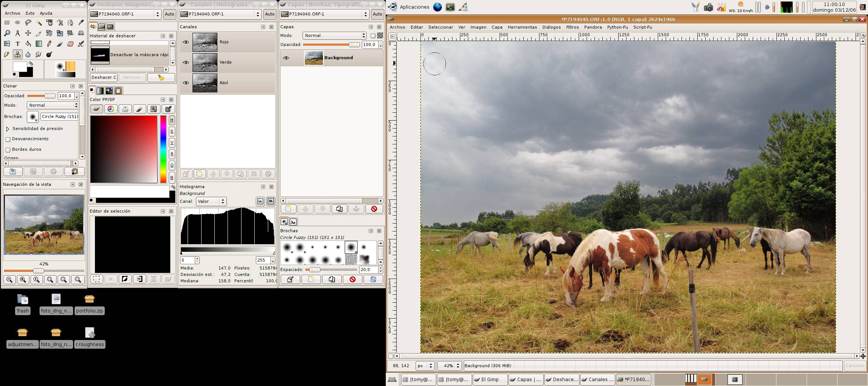This screenshot has width=868, height=386.
Task: Click the hue rainbow strip in color editor
Action: point(163,150)
